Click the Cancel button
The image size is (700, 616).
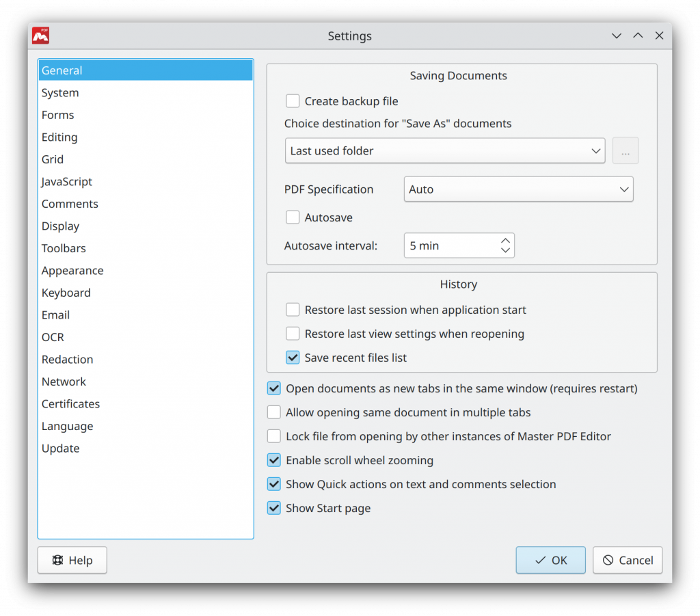click(628, 560)
